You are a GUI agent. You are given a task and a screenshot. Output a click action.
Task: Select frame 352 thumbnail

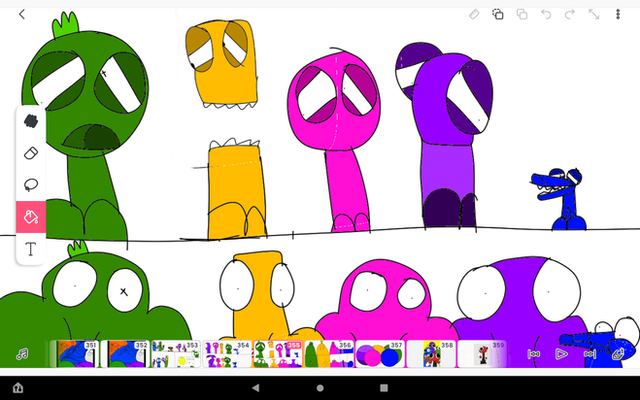[x=125, y=354]
